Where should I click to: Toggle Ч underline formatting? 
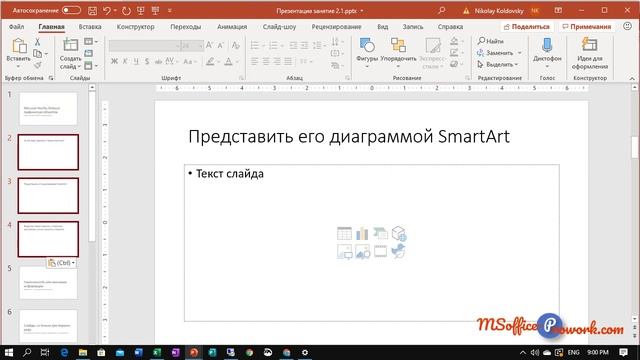[x=136, y=61]
